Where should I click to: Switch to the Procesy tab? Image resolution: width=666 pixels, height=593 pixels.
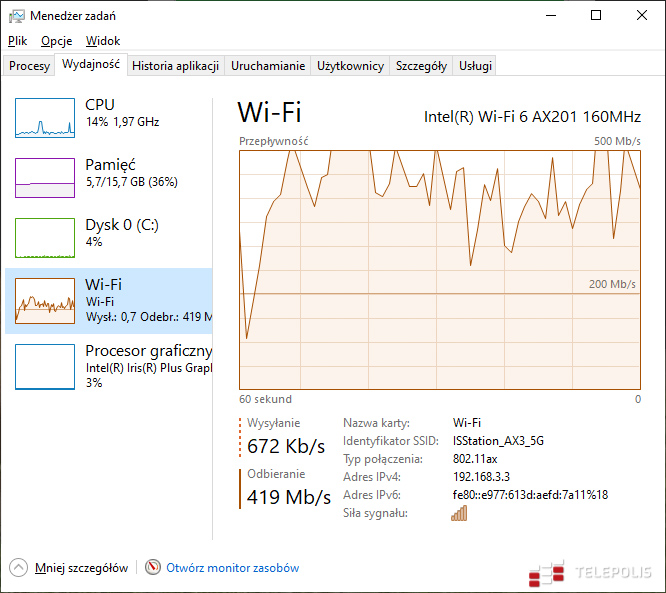pyautogui.click(x=30, y=66)
